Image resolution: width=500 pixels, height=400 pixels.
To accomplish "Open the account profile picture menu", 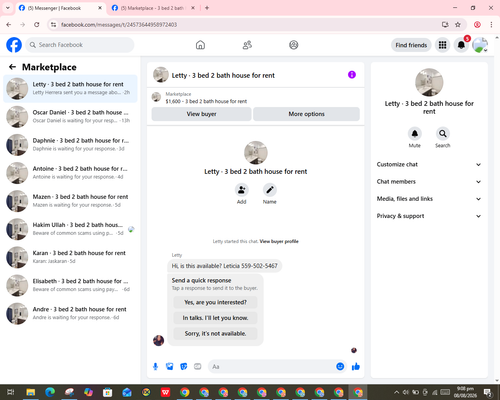I will [x=480, y=45].
